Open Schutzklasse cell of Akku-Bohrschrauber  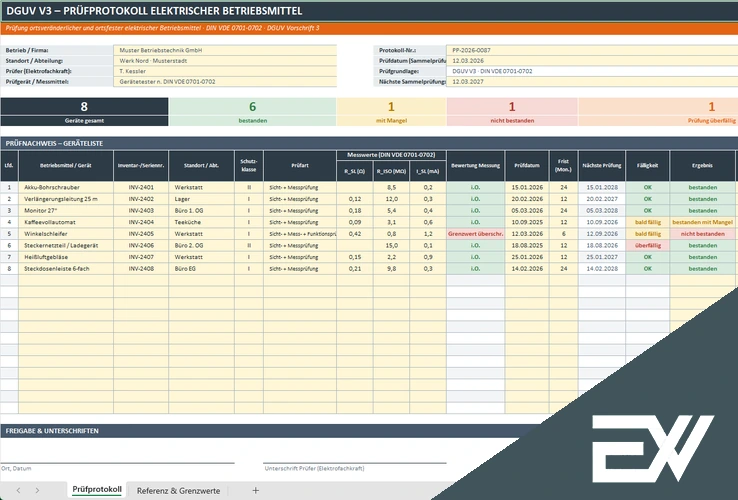pyautogui.click(x=249, y=187)
